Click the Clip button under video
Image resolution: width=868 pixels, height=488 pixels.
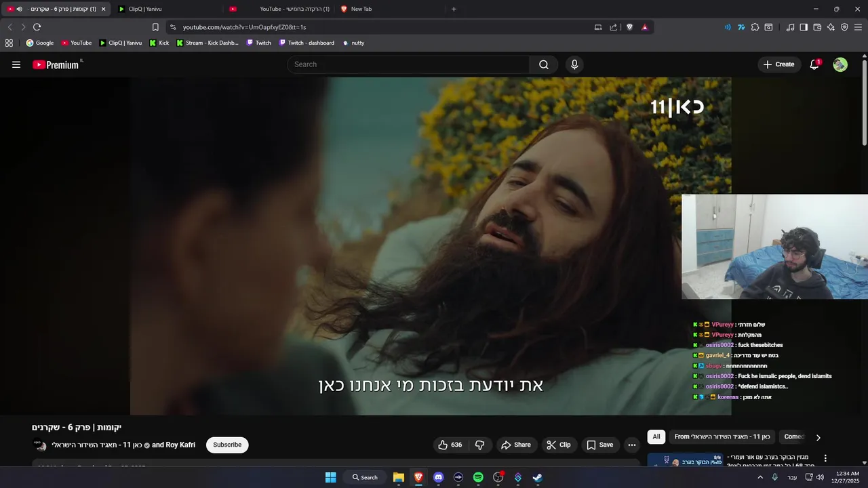tap(559, 445)
